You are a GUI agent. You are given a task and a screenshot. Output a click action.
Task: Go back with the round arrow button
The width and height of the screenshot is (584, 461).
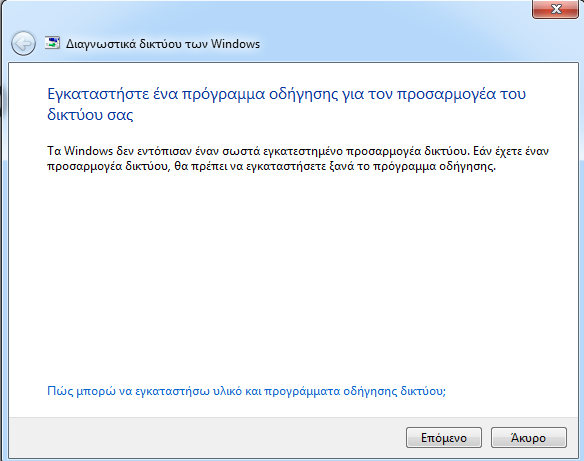point(23,44)
